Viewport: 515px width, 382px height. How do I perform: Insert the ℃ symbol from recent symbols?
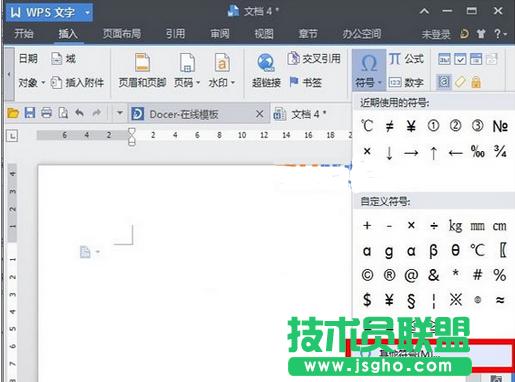click(367, 126)
